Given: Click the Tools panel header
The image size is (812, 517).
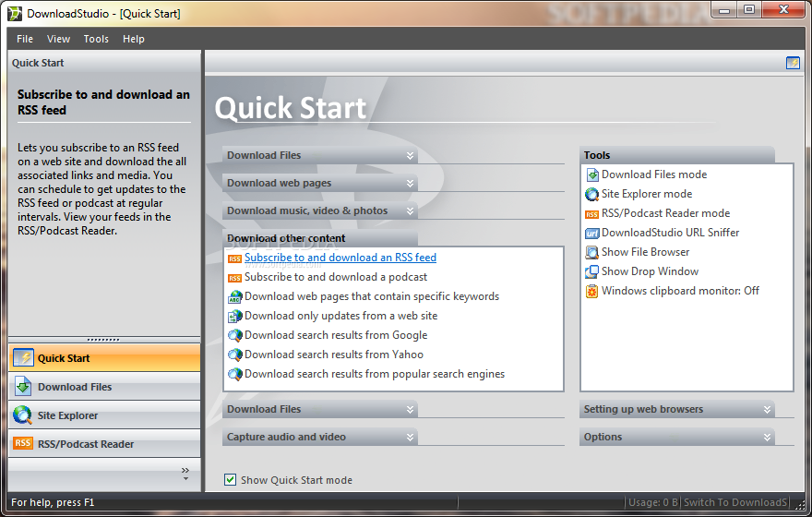Looking at the screenshot, I should (677, 155).
